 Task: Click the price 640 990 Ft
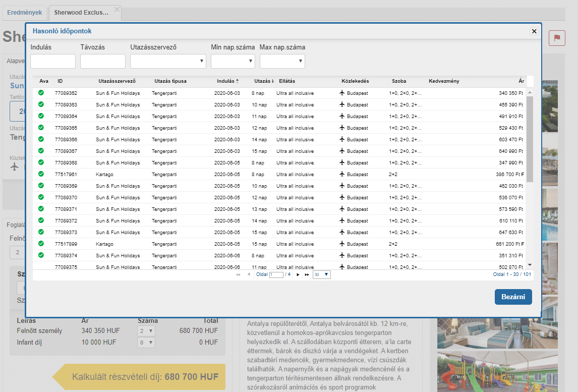[511, 151]
